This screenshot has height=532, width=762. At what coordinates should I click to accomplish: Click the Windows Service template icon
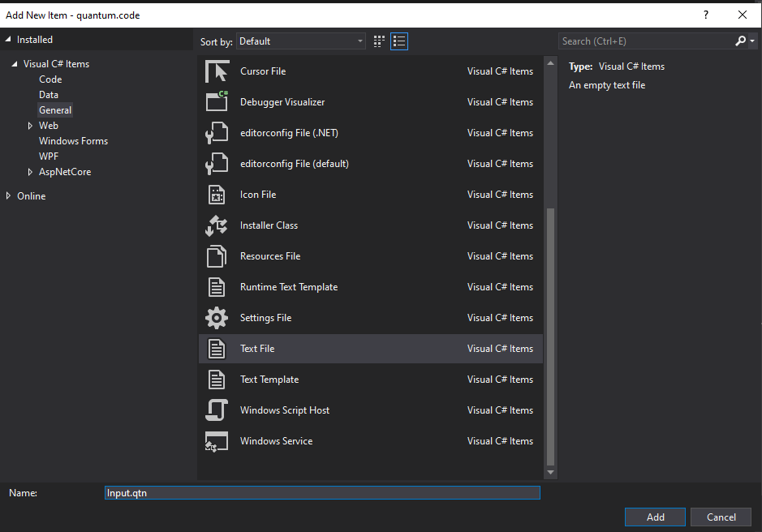[x=217, y=441]
